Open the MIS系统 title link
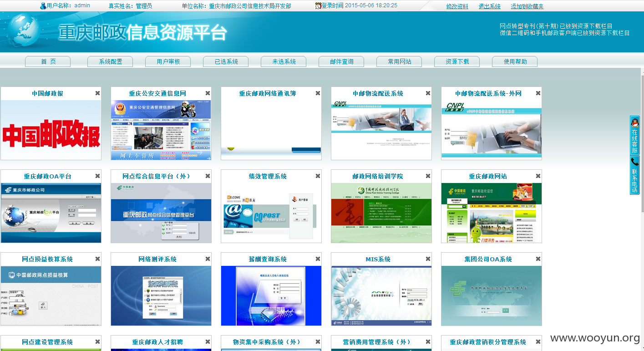Image resolution: width=644 pixels, height=351 pixels. 378,259
